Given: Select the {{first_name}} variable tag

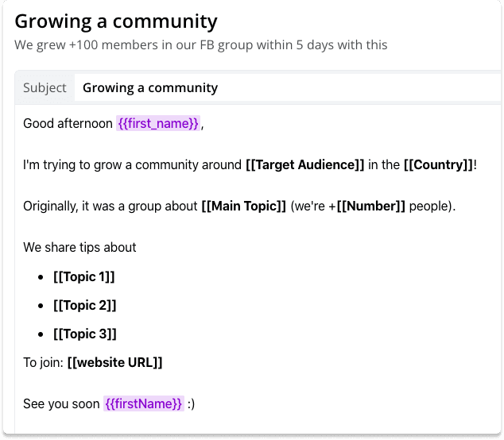Looking at the screenshot, I should click(x=158, y=123).
